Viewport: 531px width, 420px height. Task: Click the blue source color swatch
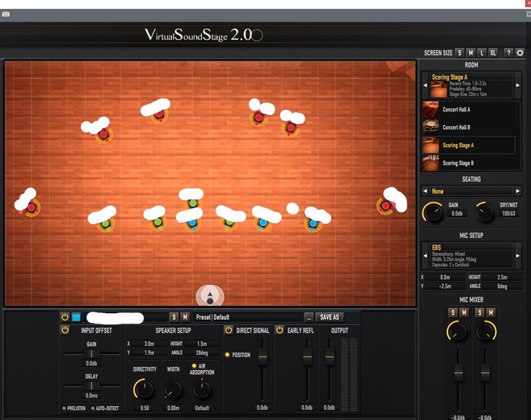pyautogui.click(x=76, y=317)
